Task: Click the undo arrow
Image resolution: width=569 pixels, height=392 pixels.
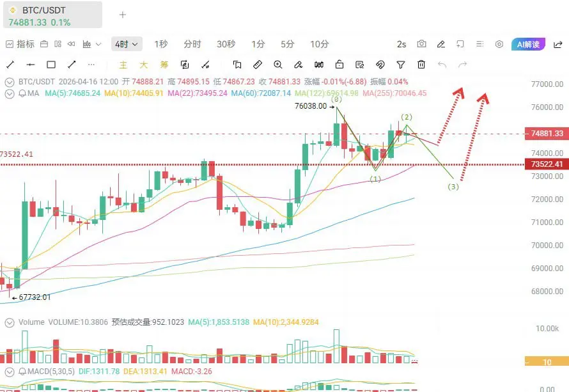Action: (x=442, y=65)
